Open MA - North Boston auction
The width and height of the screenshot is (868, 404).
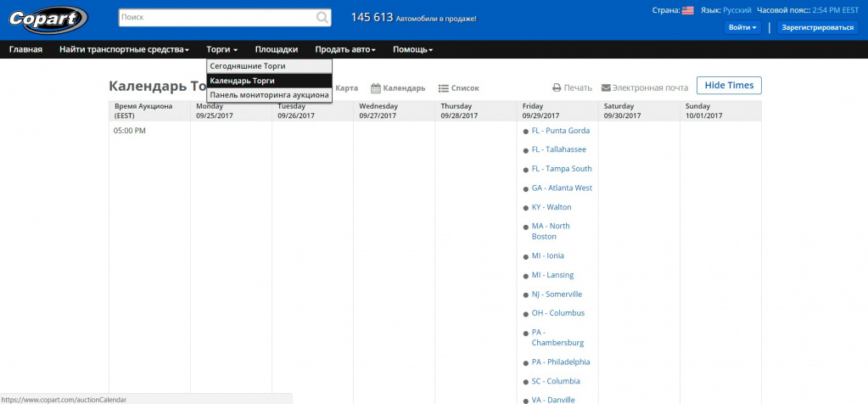[551, 232]
